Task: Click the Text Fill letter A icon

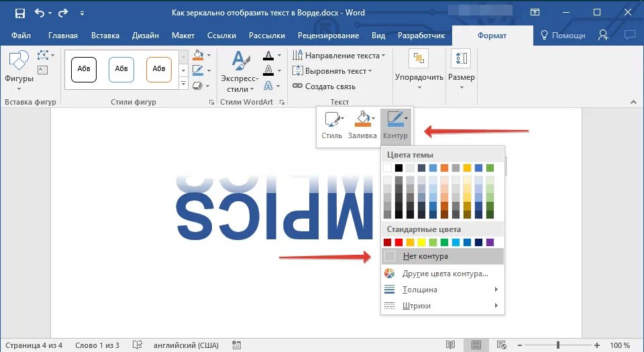Action: tap(268, 56)
